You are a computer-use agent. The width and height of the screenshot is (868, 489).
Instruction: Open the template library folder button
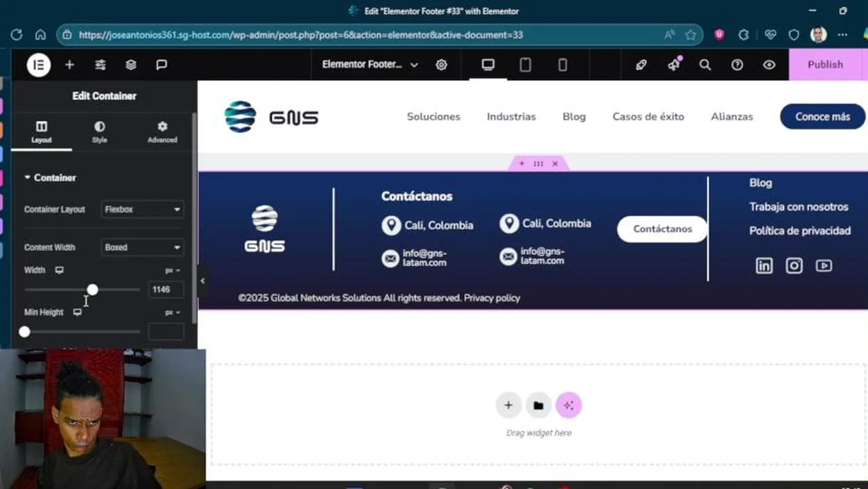click(x=538, y=405)
